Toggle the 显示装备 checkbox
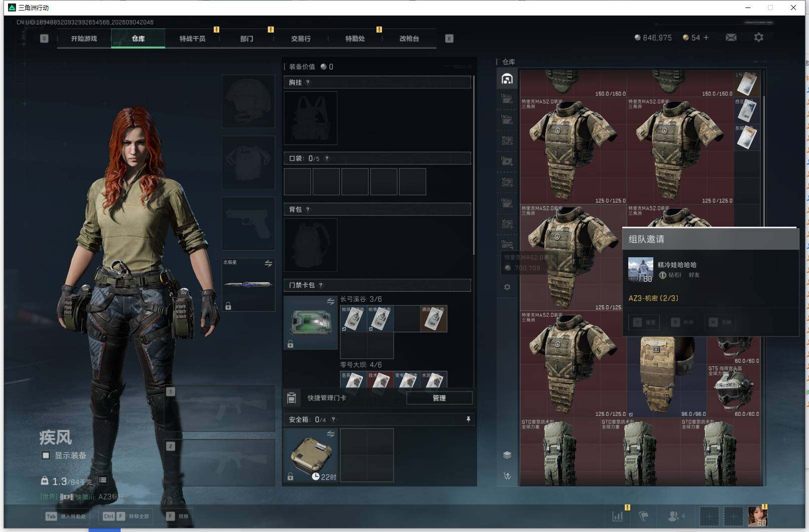 46,455
